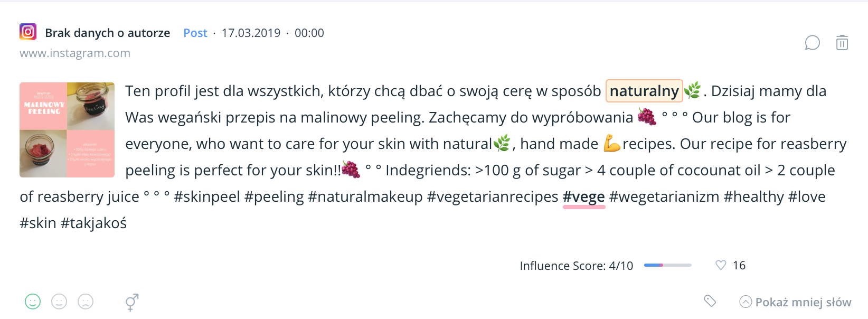The image size is (868, 319).
Task: Click the highlighted keyword naturalny
Action: tap(644, 91)
